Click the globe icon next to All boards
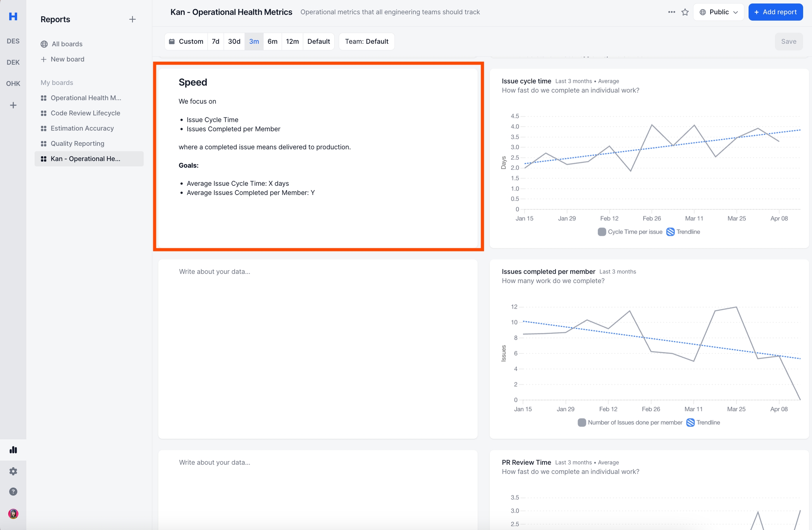Image resolution: width=812 pixels, height=530 pixels. click(x=44, y=44)
